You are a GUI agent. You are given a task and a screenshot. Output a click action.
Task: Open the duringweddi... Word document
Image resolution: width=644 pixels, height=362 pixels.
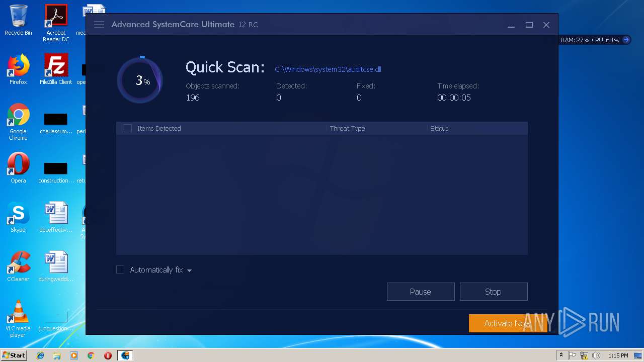click(x=56, y=266)
